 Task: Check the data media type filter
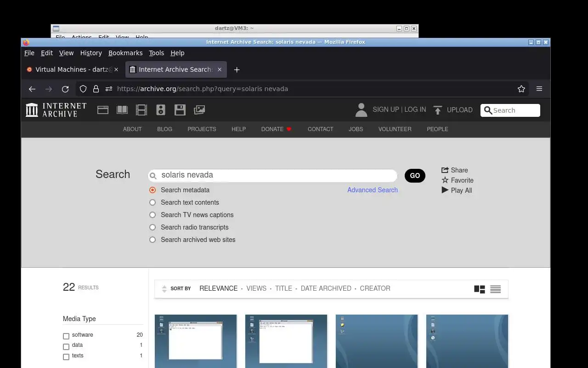coord(66,346)
